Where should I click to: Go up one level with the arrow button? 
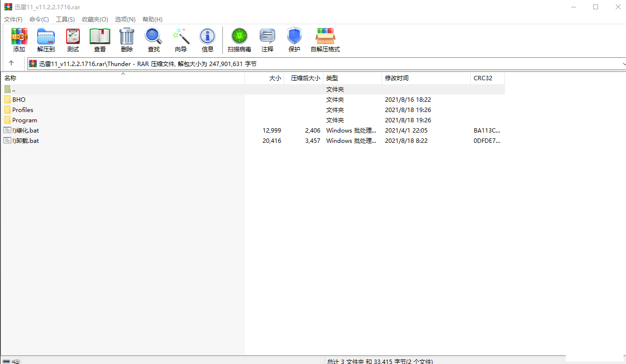[11, 64]
